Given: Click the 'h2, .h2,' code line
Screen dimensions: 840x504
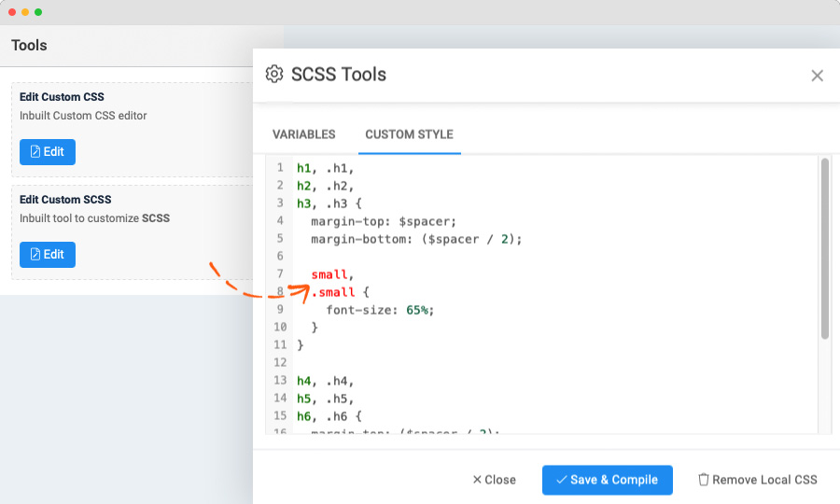Looking at the screenshot, I should click(x=325, y=186).
